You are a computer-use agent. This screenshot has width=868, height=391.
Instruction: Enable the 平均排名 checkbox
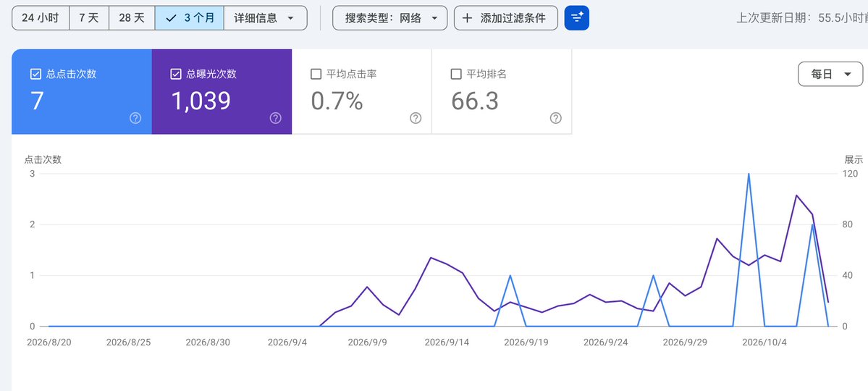(x=456, y=74)
